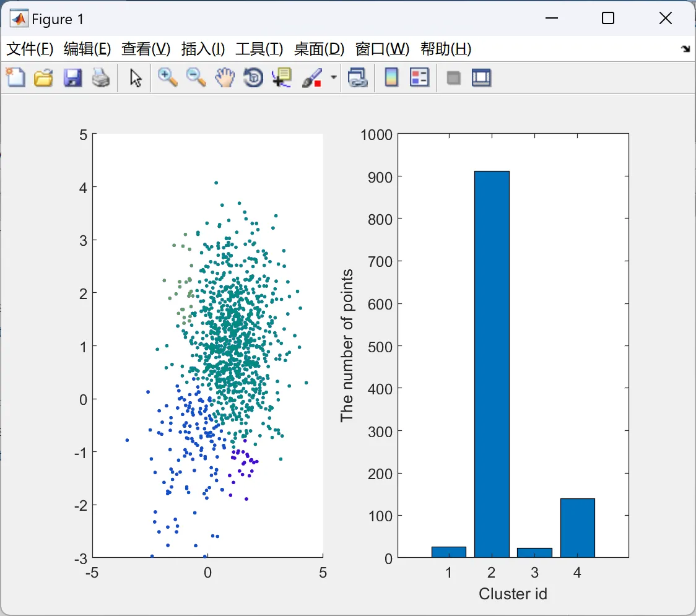Click the bar for cluster 4
Screen dimensions: 696x616
[578, 528]
